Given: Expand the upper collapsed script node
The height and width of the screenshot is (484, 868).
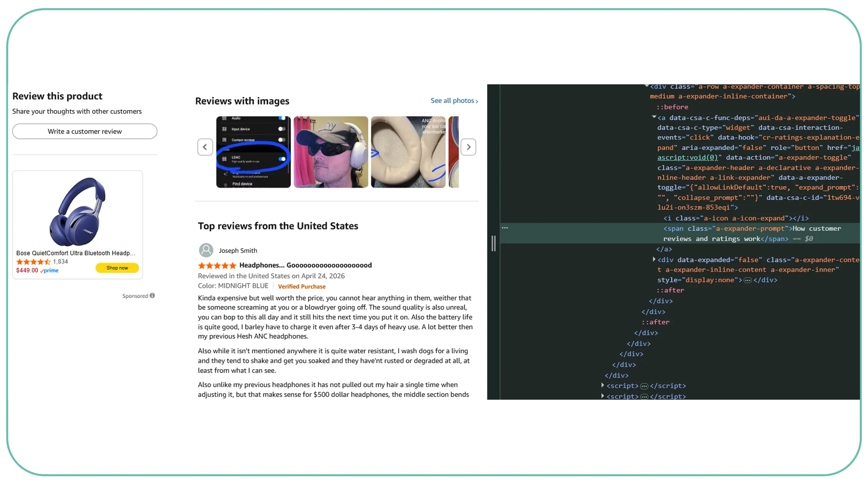Looking at the screenshot, I should [602, 385].
